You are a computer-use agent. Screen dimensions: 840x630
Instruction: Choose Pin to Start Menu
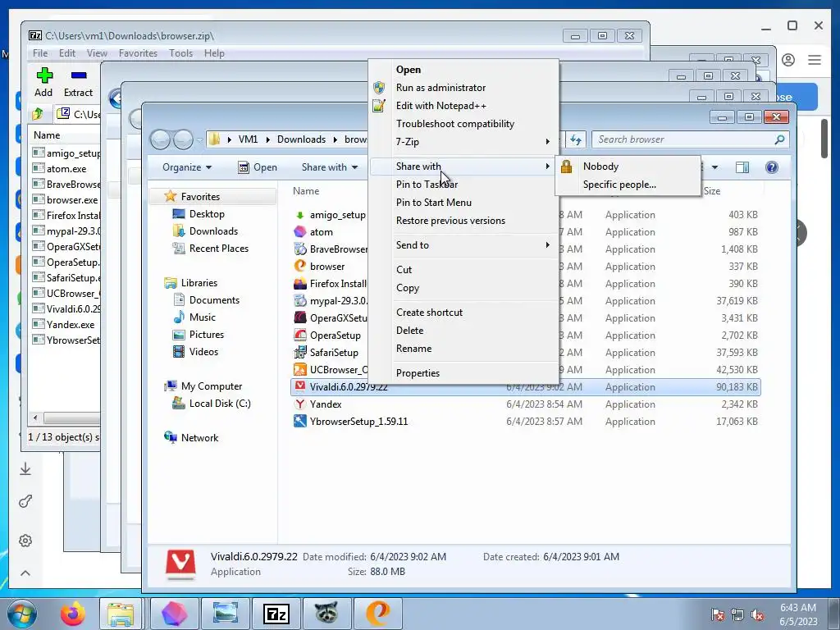point(434,203)
